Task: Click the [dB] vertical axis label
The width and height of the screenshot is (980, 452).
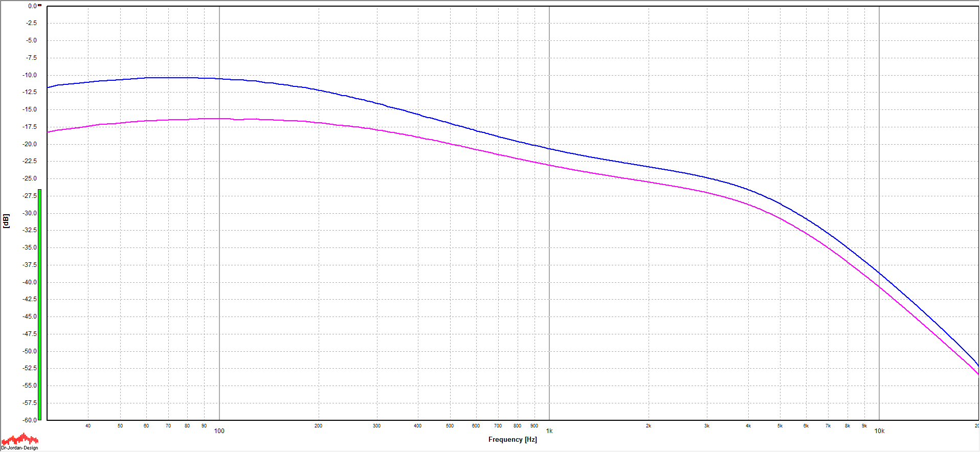Action: [x=6, y=221]
